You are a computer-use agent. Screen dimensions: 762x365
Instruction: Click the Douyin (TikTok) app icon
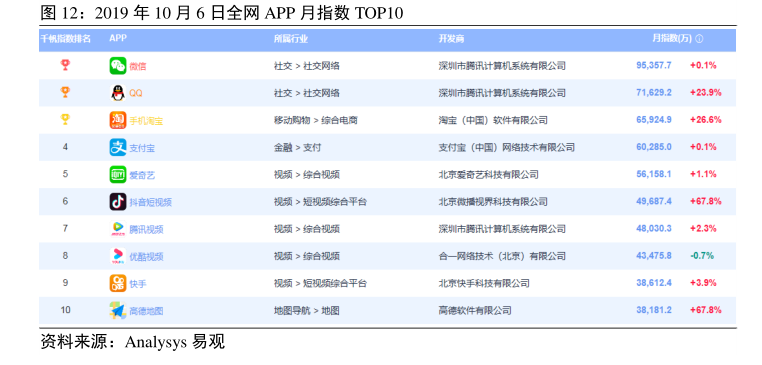[118, 202]
